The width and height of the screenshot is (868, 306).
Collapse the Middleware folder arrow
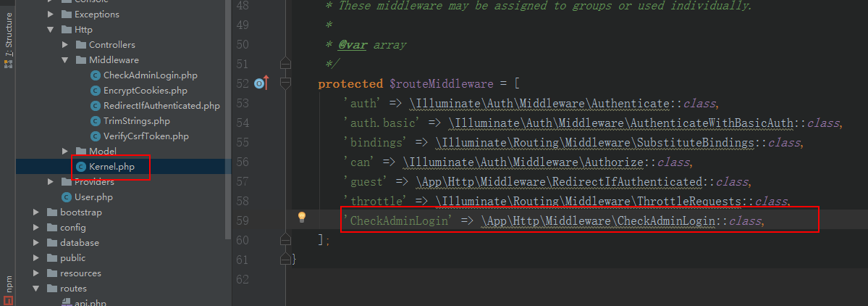(x=64, y=60)
